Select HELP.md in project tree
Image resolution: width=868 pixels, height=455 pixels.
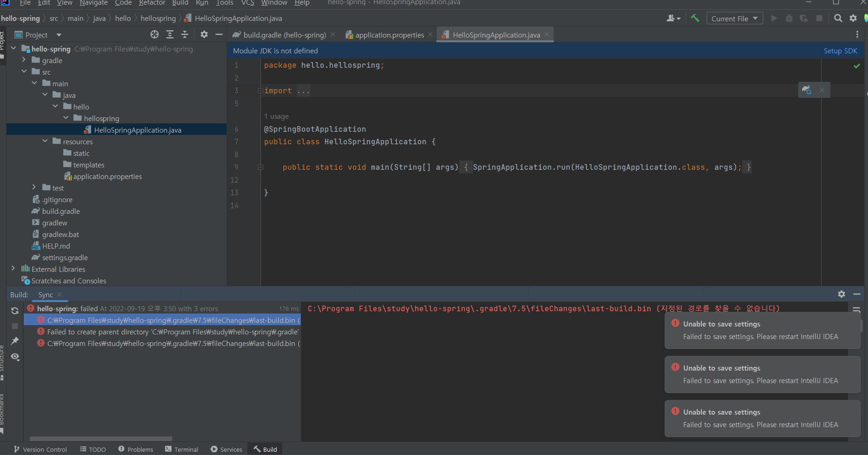[56, 246]
